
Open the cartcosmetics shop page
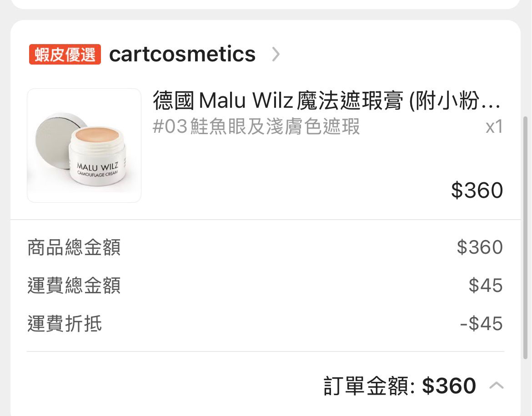[x=182, y=55]
